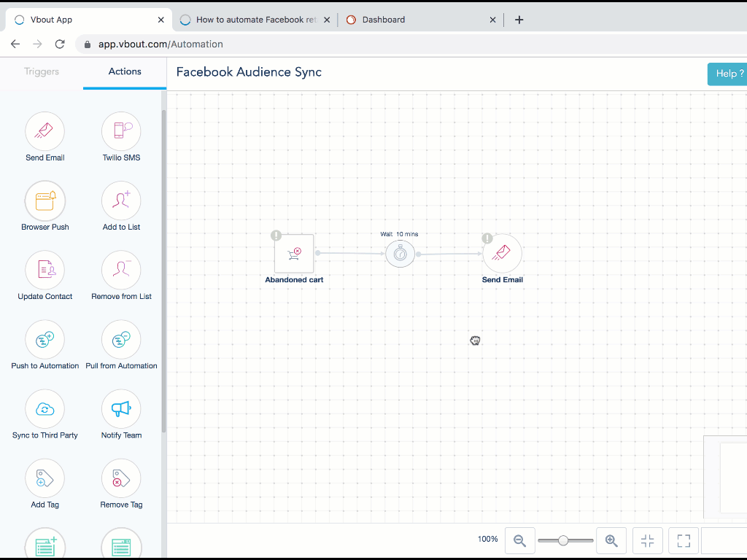This screenshot has height=560, width=747.
Task: Click the Wait 10 mins label
Action: coord(399,234)
